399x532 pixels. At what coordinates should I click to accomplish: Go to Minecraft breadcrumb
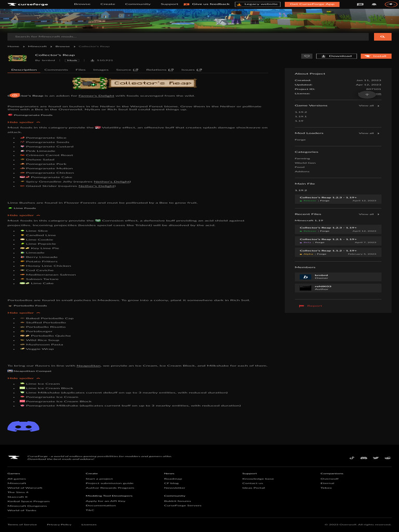(37, 46)
